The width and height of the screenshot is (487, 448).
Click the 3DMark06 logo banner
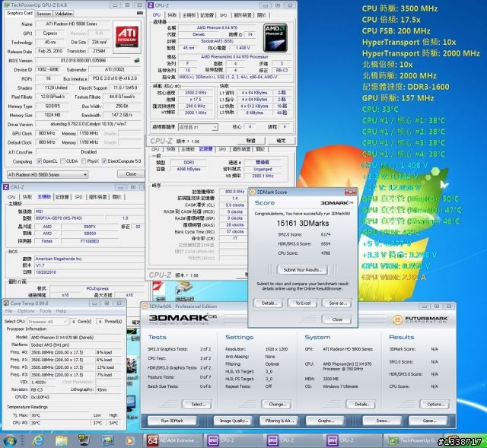(x=183, y=319)
